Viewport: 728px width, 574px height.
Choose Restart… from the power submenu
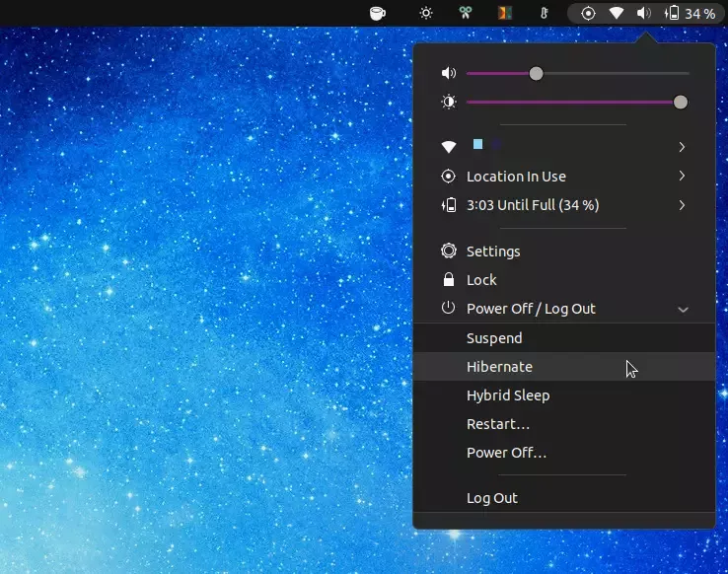tap(563, 424)
